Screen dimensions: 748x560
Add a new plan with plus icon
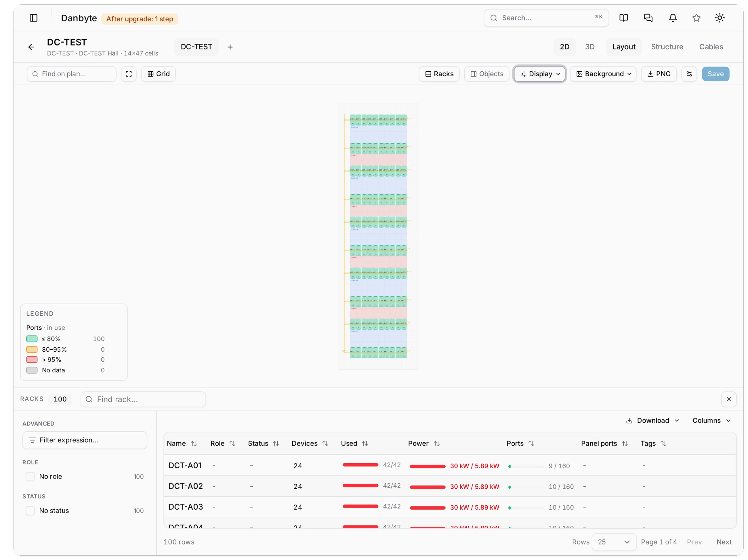click(230, 47)
